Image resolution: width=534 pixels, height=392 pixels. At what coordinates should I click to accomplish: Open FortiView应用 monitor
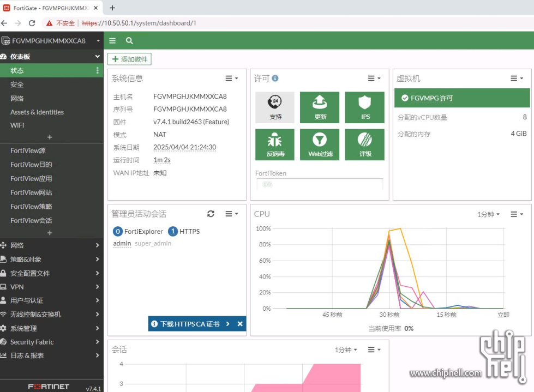[52, 179]
